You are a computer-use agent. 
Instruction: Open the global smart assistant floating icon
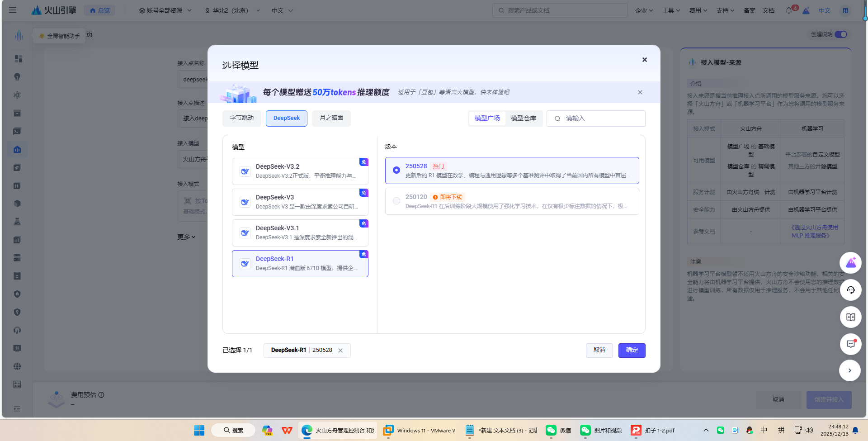[850, 263]
